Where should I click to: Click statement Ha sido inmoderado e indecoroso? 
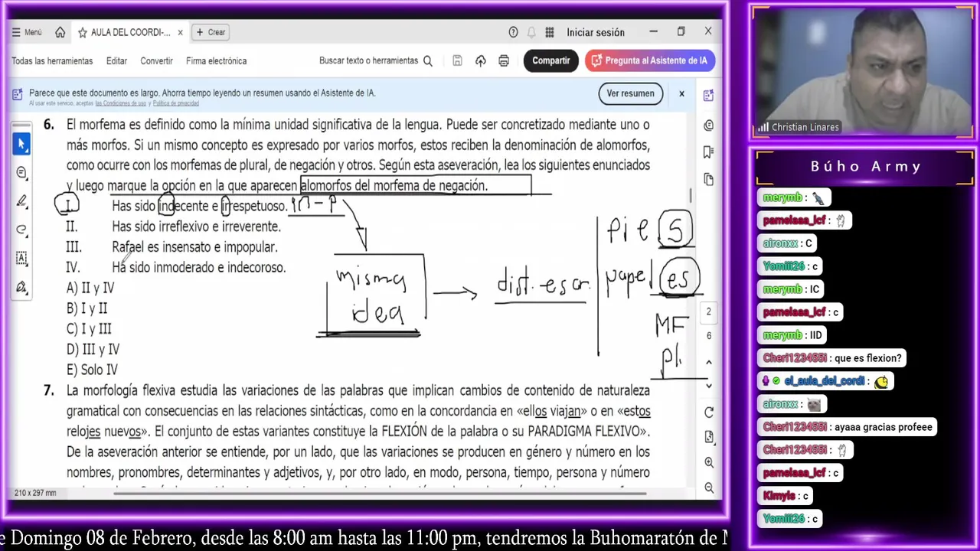198,268
